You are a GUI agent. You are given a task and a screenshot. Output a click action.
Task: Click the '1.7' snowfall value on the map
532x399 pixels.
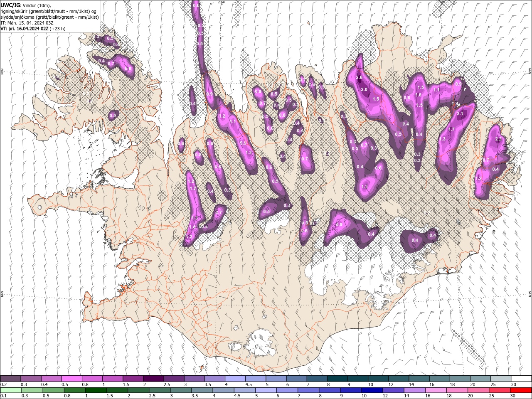[x=452, y=129]
